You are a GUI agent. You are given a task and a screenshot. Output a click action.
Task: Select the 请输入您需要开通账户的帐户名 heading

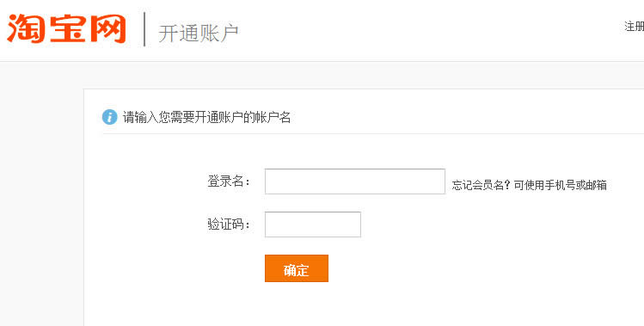206,118
